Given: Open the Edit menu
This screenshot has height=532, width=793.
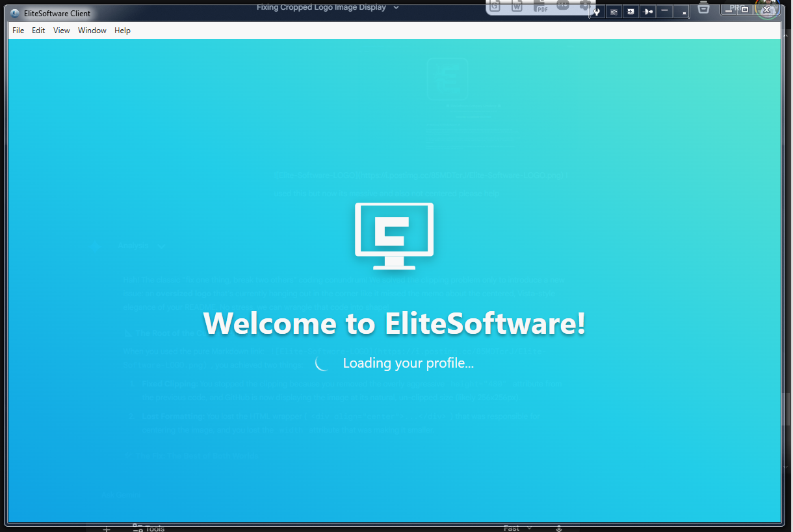Looking at the screenshot, I should pyautogui.click(x=38, y=31).
